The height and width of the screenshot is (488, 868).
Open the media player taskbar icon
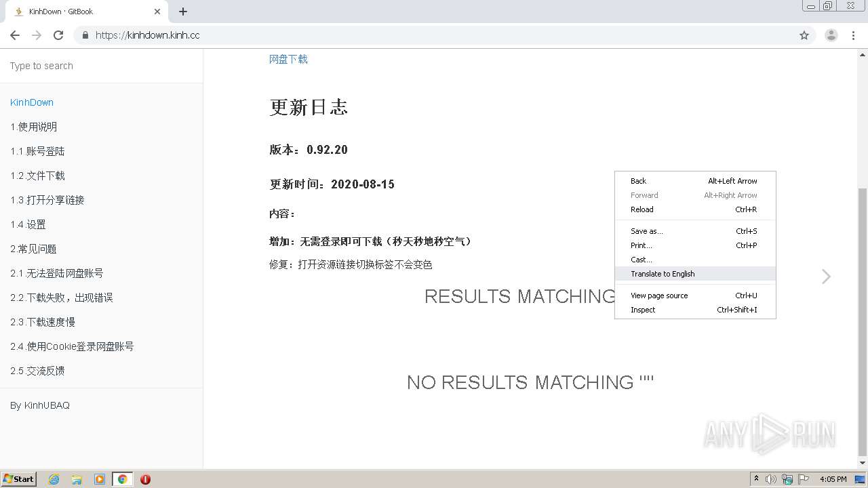[x=100, y=479]
